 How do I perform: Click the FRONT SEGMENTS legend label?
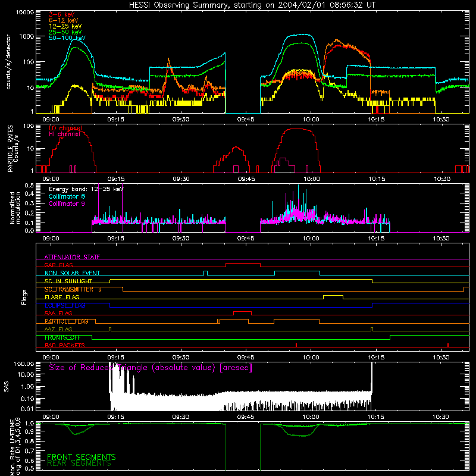pyautogui.click(x=82, y=457)
